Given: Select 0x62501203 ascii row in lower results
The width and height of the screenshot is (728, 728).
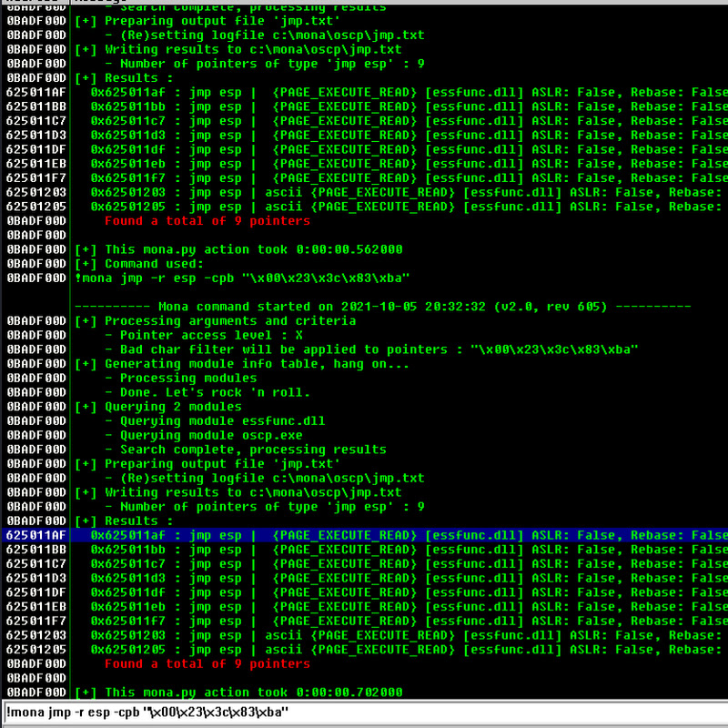Looking at the screenshot, I should 364,635.
